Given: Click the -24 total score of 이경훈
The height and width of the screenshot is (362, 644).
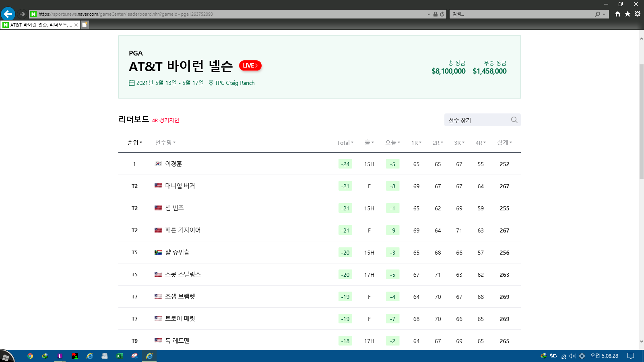Looking at the screenshot, I should (345, 164).
